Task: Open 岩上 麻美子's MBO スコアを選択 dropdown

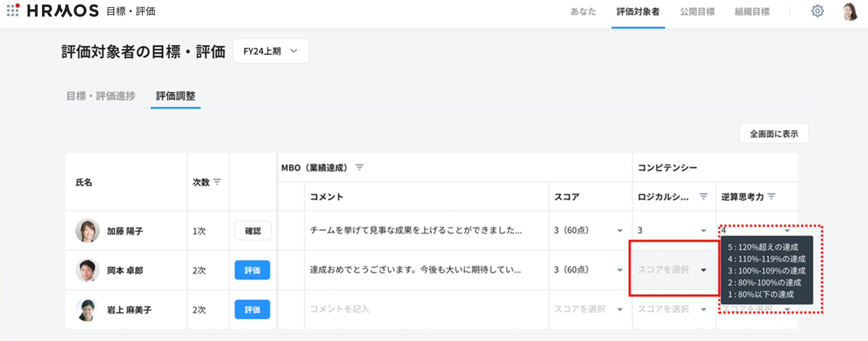Action: [x=588, y=310]
